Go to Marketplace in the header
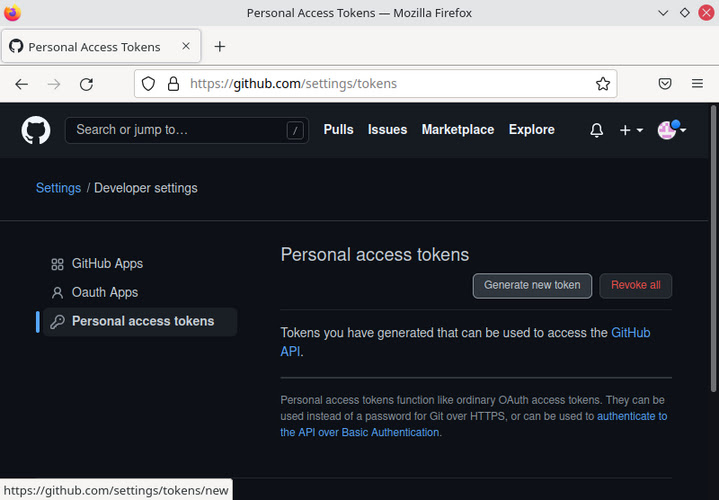The image size is (719, 500). [457, 130]
